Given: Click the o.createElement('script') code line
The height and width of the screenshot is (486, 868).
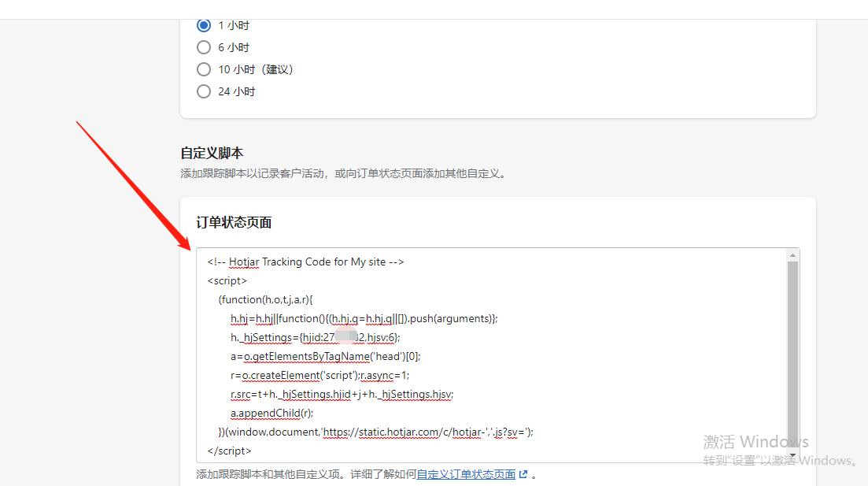Looking at the screenshot, I should click(x=320, y=375).
